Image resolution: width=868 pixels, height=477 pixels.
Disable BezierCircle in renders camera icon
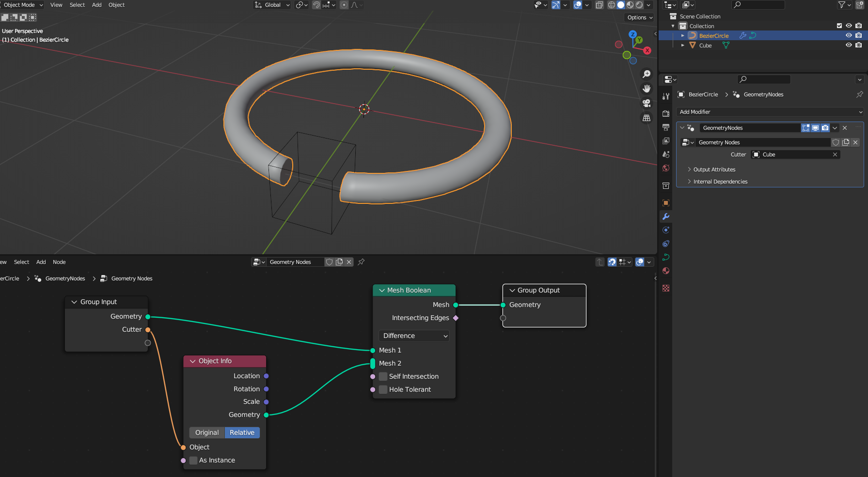[x=859, y=35]
